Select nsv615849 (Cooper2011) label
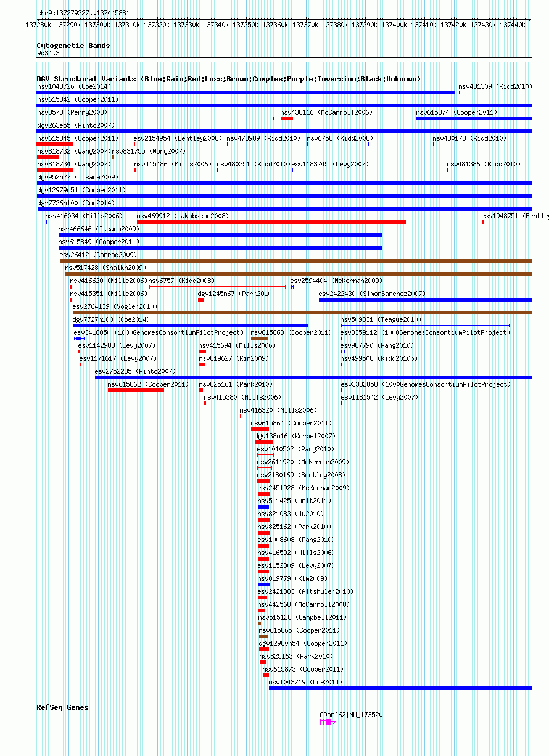This screenshot has width=549, height=756. pos(99,242)
